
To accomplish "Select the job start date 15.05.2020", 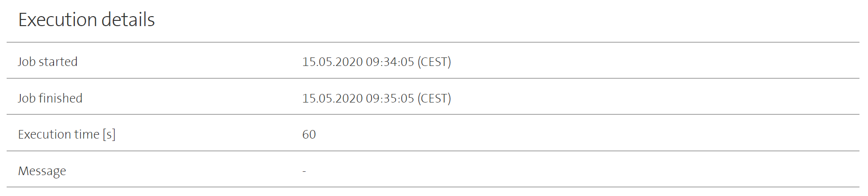I will point(332,62).
